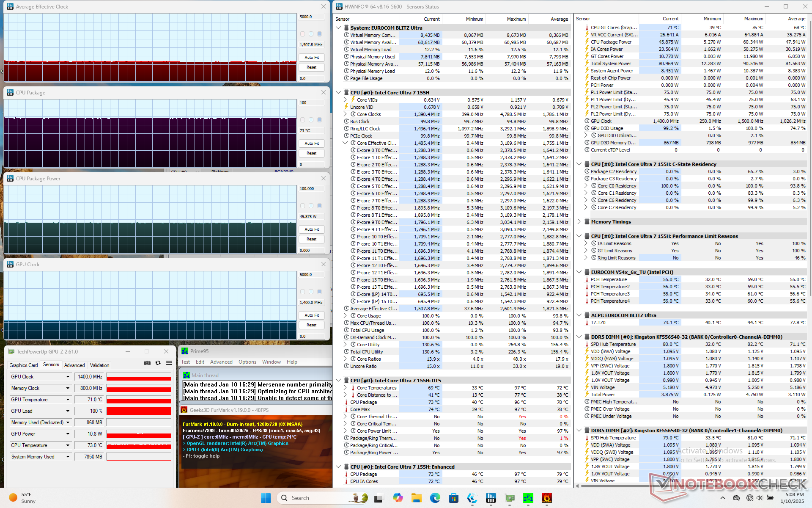Open Microsoft Edge from the taskbar
The image size is (812, 508).
[x=435, y=498]
